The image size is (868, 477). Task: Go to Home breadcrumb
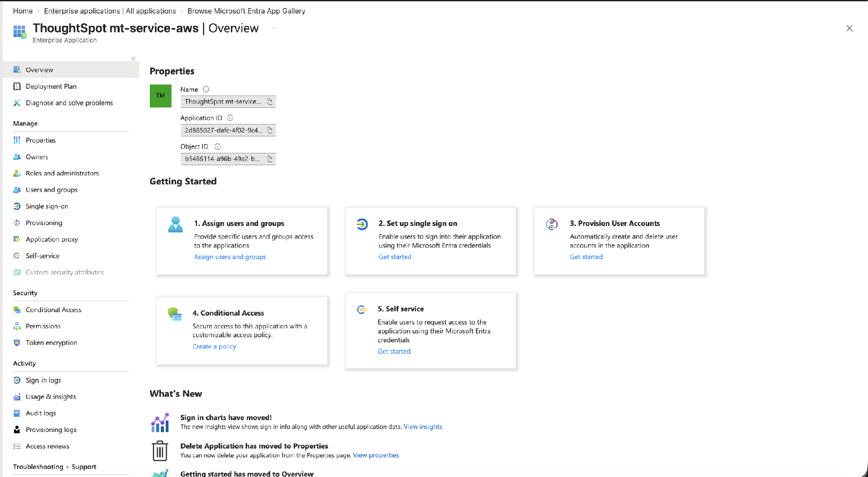point(23,11)
